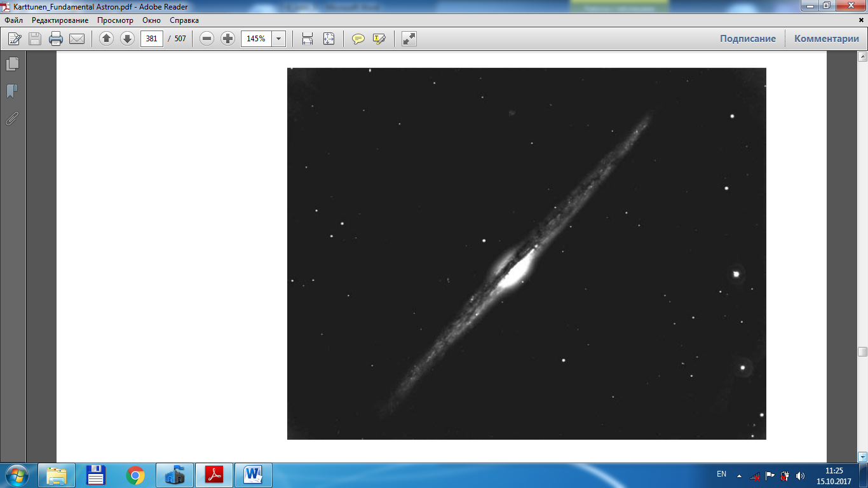This screenshot has width=868, height=488.
Task: Show hidden tray icons arrow
Action: click(739, 475)
